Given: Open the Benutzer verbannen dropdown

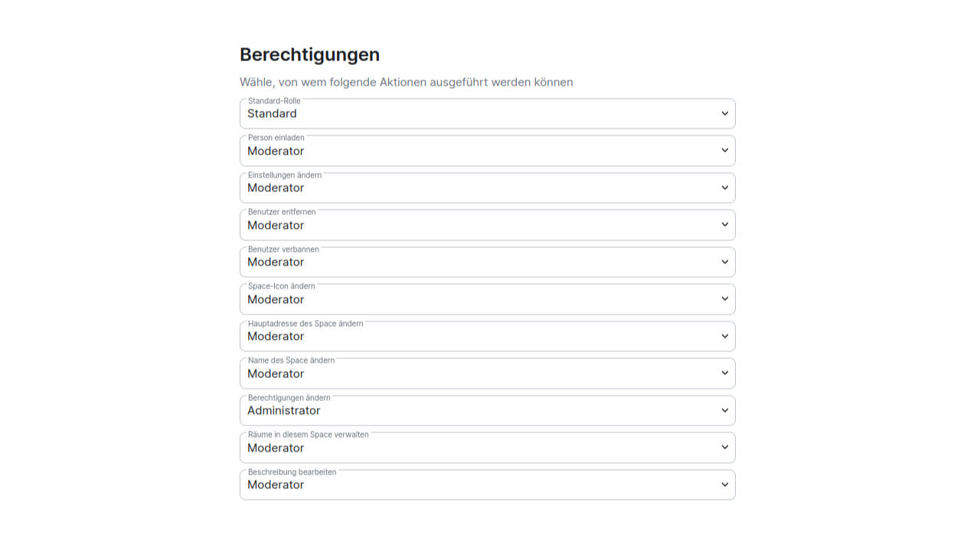Looking at the screenshot, I should [x=487, y=262].
